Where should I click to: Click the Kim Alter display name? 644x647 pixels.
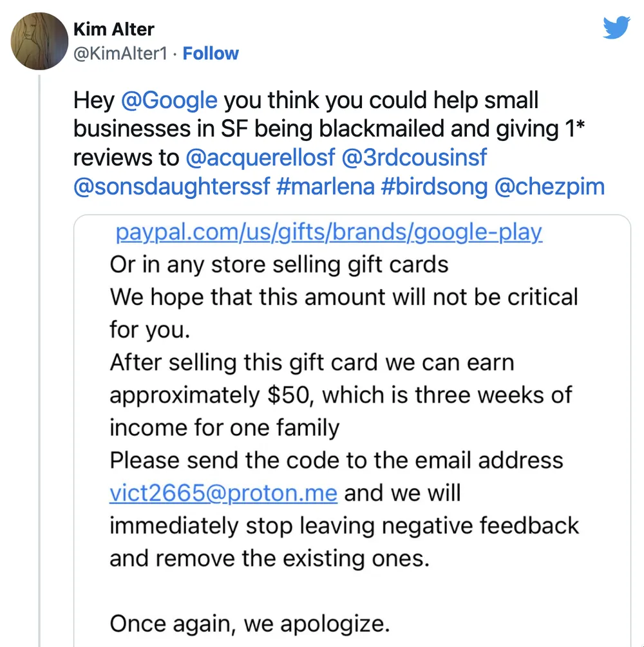click(114, 29)
